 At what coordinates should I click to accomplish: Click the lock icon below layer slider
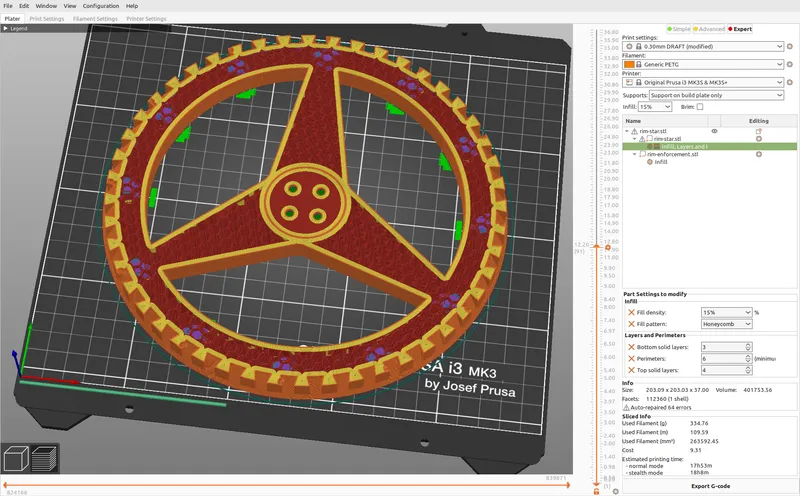pyautogui.click(x=596, y=491)
